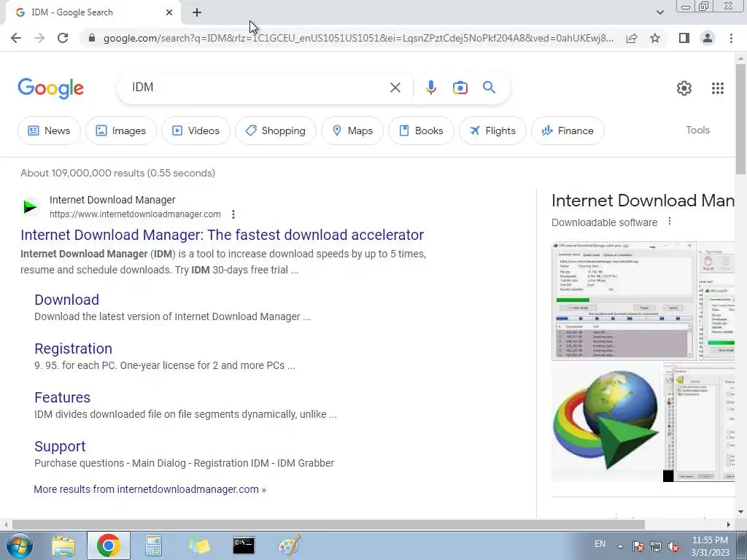Viewport: 747px width, 560px height.
Task: Close the IDM - Google Search tab
Action: coord(169,12)
